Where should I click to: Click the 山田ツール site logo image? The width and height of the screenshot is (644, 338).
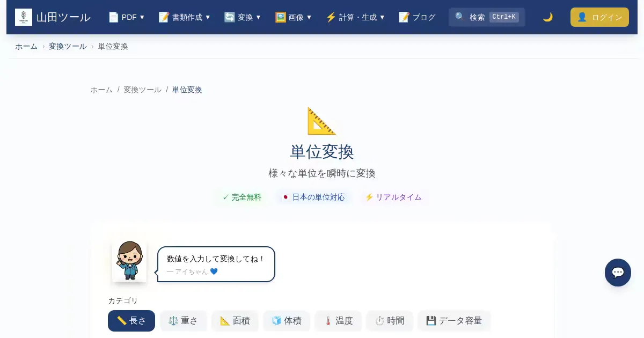point(24,17)
